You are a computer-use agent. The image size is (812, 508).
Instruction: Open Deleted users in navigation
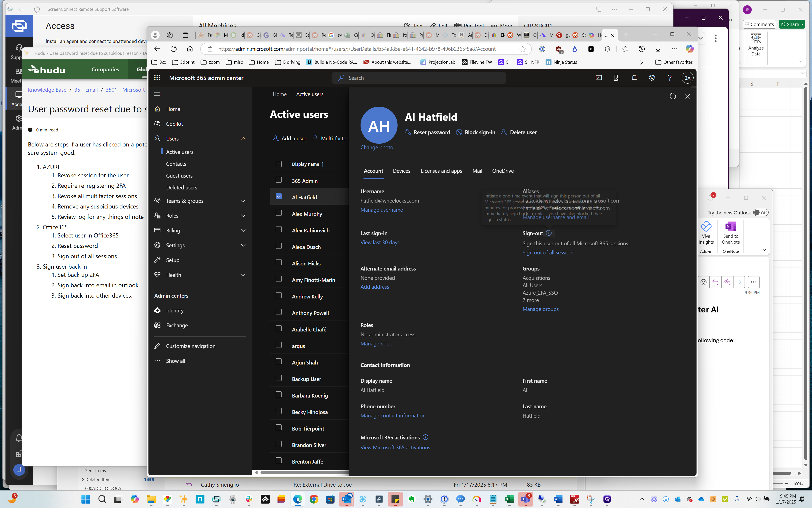click(x=181, y=188)
